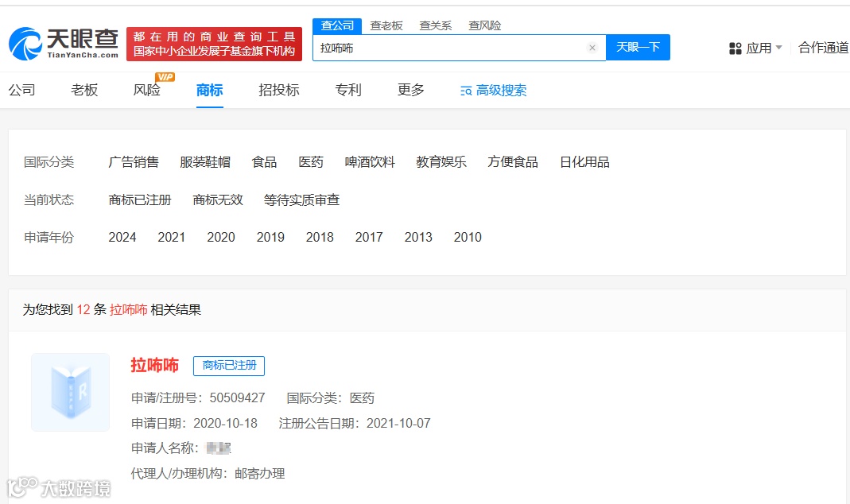850x504 pixels.
Task: Filter application year 2017
Action: click(369, 238)
